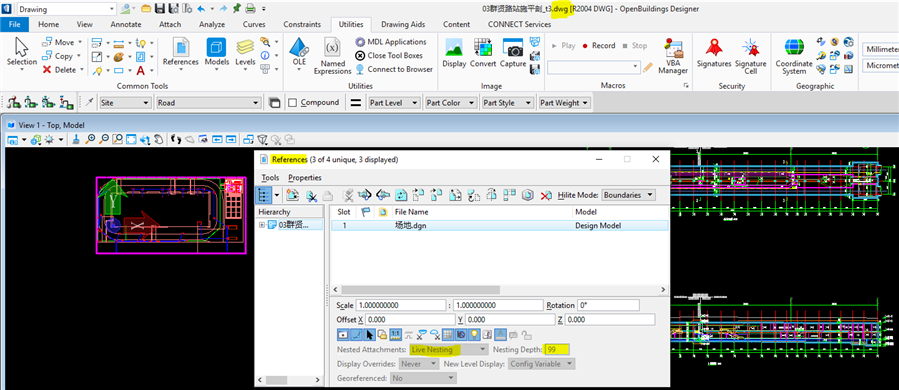Open the Levels tool in the ribbon
This screenshot has height=390, width=899.
coord(245,53)
